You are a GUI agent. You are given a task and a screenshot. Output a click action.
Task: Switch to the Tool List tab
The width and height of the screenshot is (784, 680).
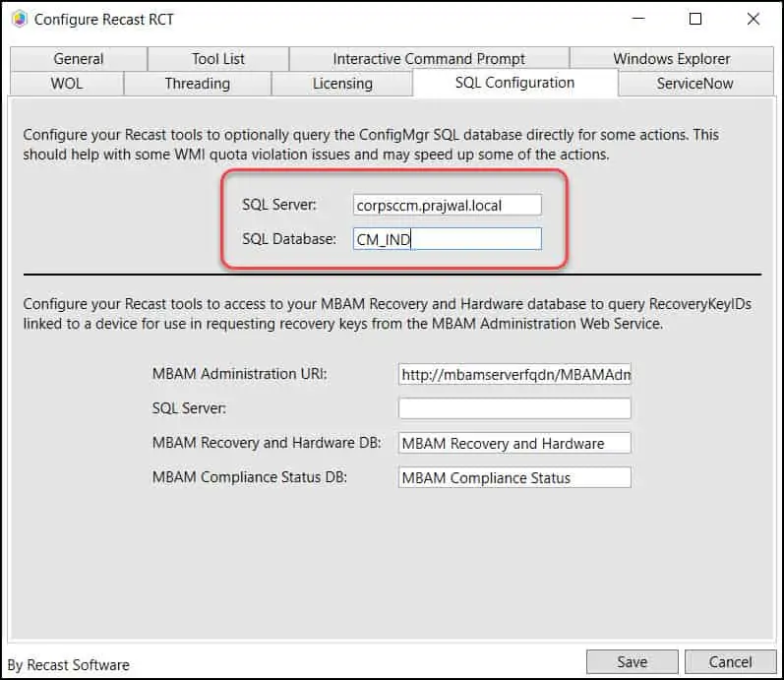pos(218,59)
